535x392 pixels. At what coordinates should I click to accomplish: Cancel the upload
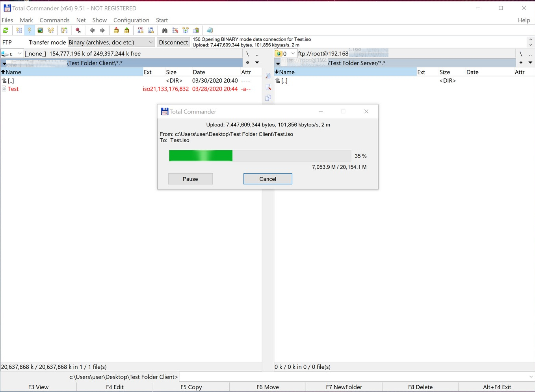pyautogui.click(x=268, y=179)
